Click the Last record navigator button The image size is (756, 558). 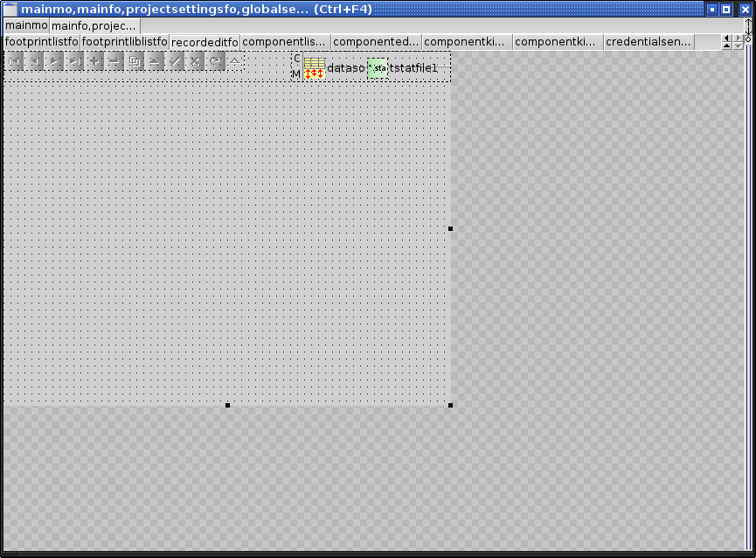point(75,61)
